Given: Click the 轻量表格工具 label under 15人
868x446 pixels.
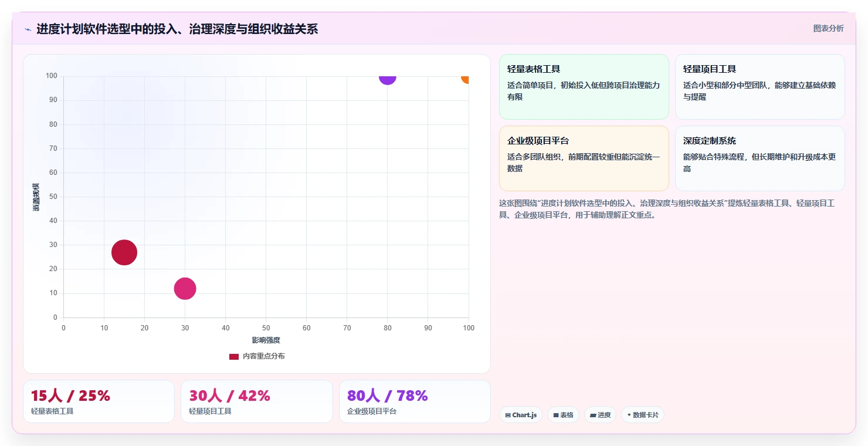Looking at the screenshot, I should click(52, 411).
